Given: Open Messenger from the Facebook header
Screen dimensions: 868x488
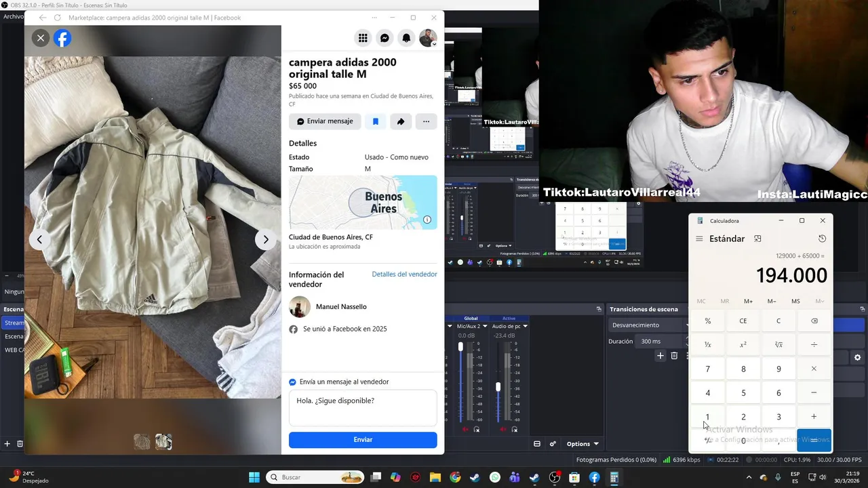Looking at the screenshot, I should [384, 39].
